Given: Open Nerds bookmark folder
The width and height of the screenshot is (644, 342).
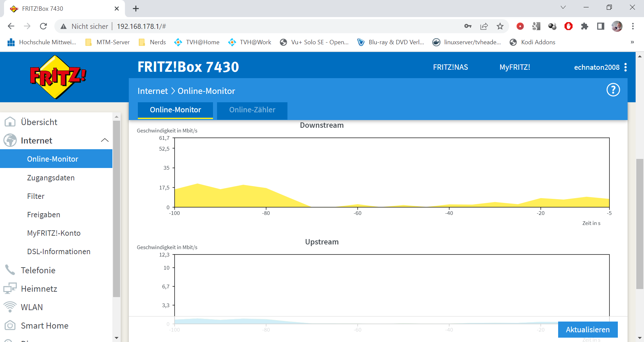Looking at the screenshot, I should click(152, 42).
